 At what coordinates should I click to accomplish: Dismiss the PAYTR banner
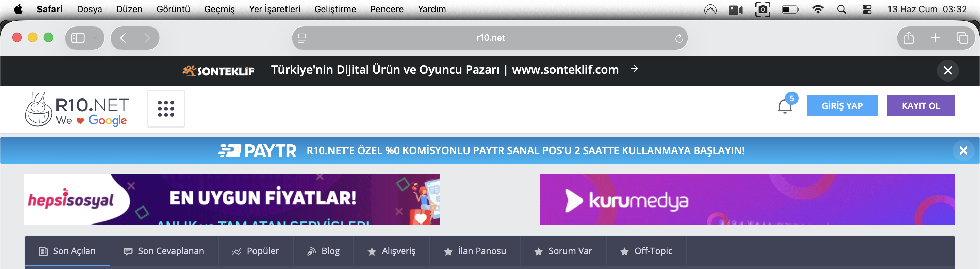click(x=963, y=150)
